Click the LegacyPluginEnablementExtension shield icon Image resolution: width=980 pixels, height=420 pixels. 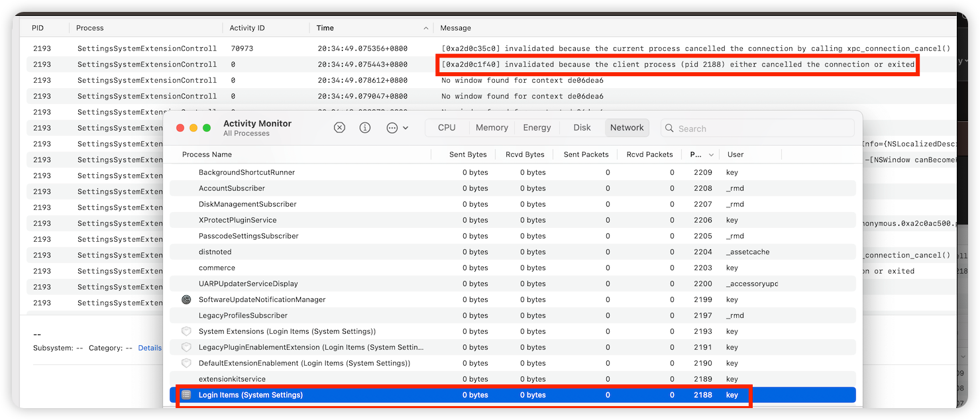[186, 347]
